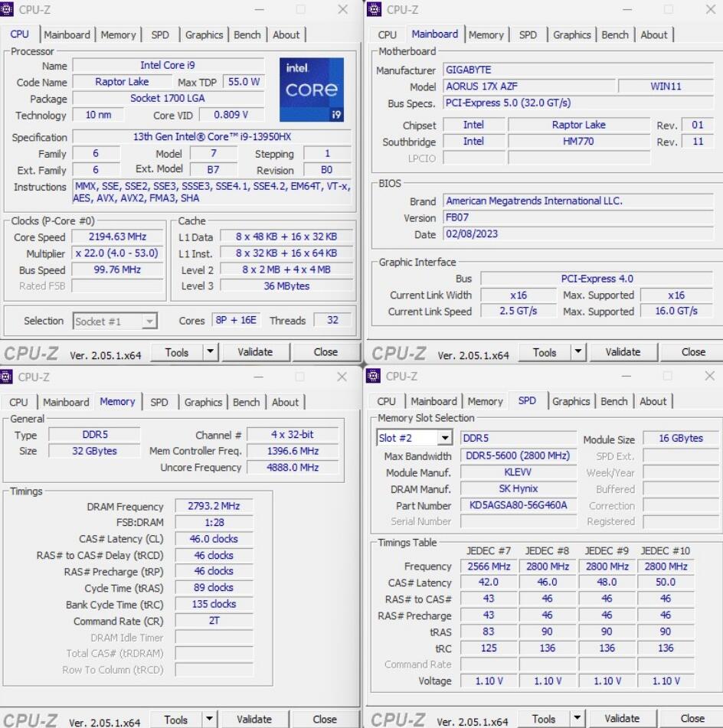The image size is (723, 728).
Task: Click Close button in CPU window
Action: pos(326,352)
